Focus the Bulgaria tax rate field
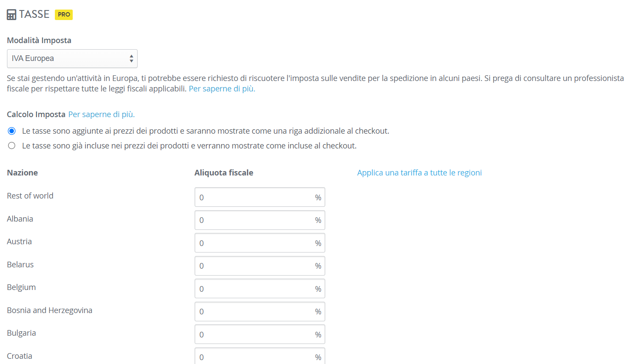 pyautogui.click(x=260, y=334)
